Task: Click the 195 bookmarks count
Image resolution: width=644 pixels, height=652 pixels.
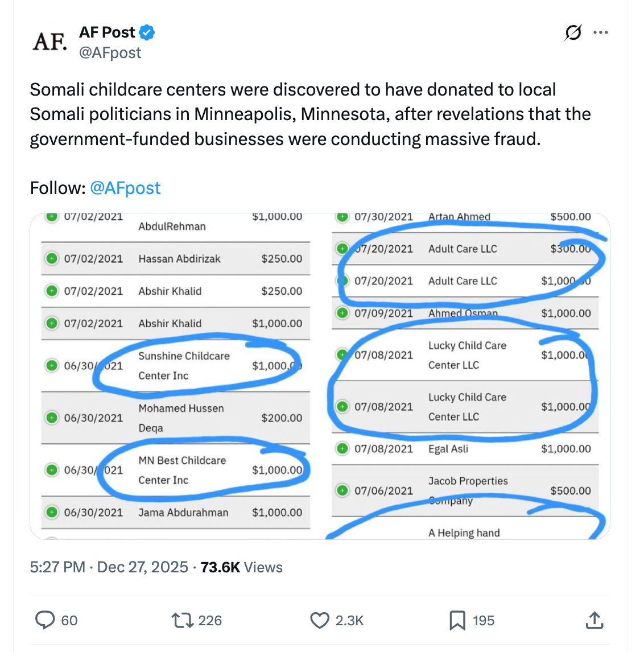Action: pyautogui.click(x=484, y=620)
